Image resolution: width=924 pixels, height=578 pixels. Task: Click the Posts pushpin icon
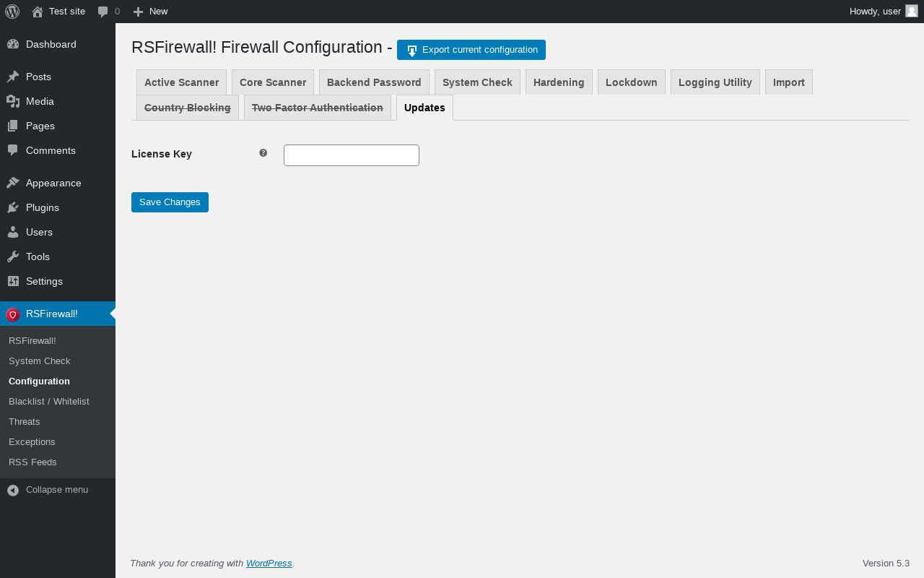13,77
